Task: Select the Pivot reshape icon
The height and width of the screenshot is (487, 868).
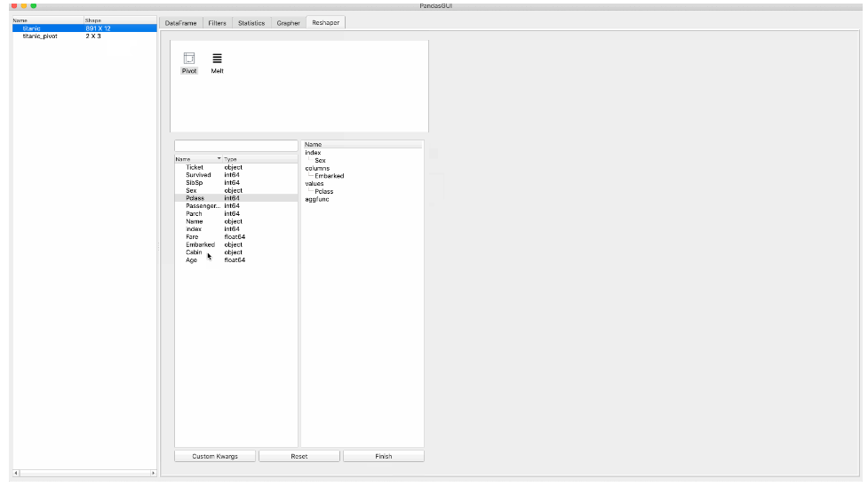Action: [189, 62]
